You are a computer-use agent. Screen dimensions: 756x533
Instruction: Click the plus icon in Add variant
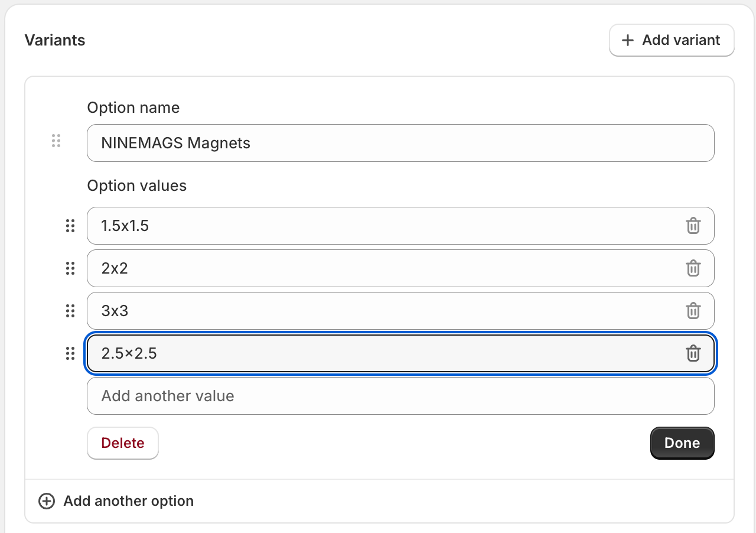point(628,40)
